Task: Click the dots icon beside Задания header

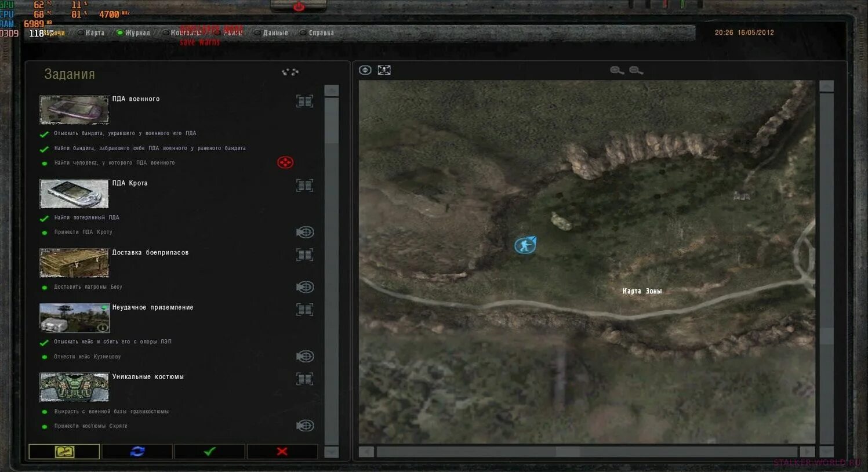Action: coord(290,72)
